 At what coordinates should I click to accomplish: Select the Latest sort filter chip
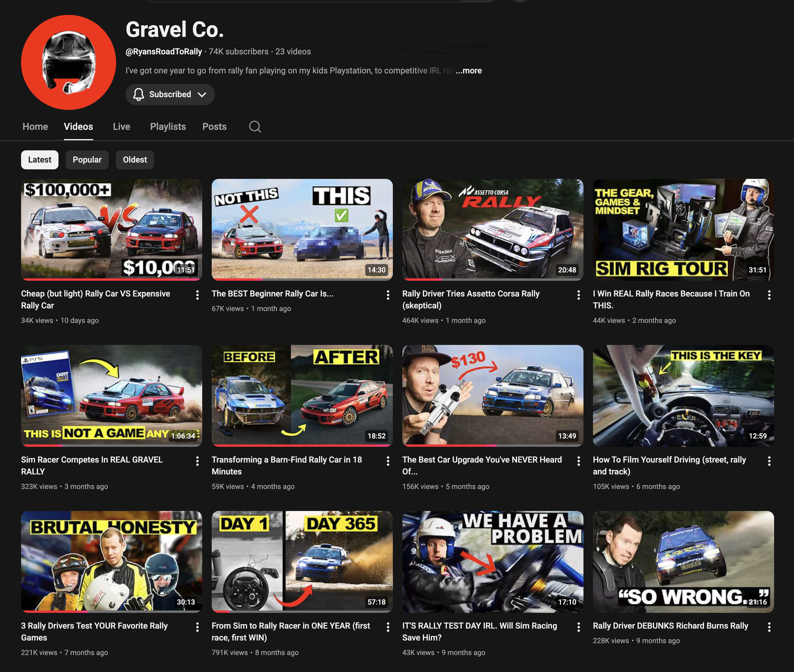point(40,160)
